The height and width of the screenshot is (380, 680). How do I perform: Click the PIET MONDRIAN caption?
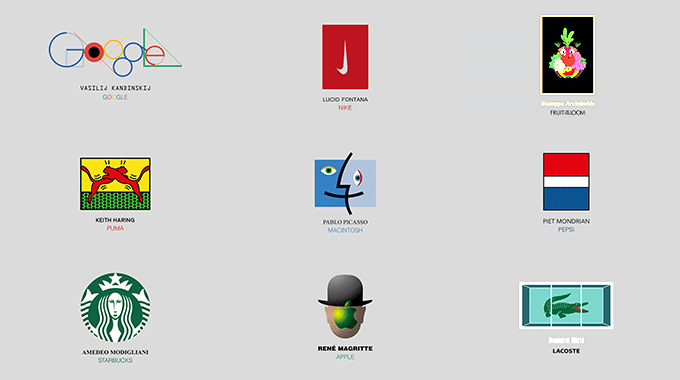(x=566, y=221)
